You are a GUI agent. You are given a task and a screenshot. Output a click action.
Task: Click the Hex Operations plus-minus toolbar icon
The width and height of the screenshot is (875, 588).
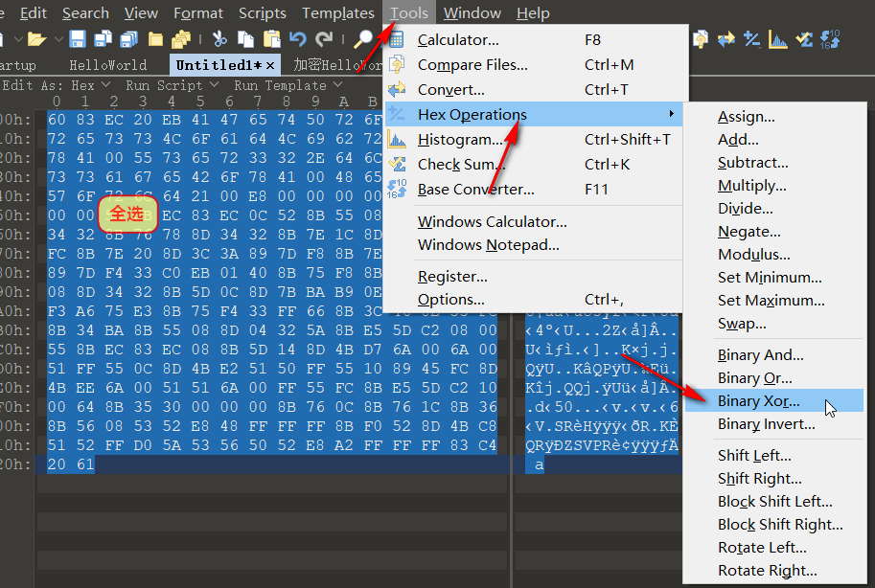pyautogui.click(x=752, y=39)
